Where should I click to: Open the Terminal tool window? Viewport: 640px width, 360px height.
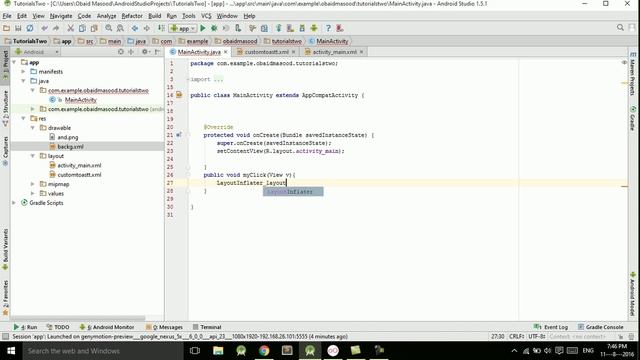[207, 327]
